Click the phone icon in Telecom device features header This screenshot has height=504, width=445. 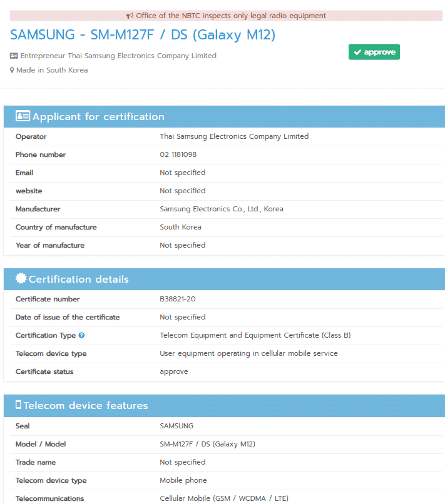18,405
